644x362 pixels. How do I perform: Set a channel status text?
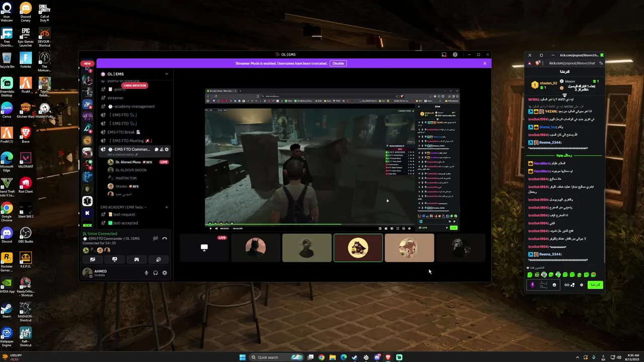pos(122,154)
